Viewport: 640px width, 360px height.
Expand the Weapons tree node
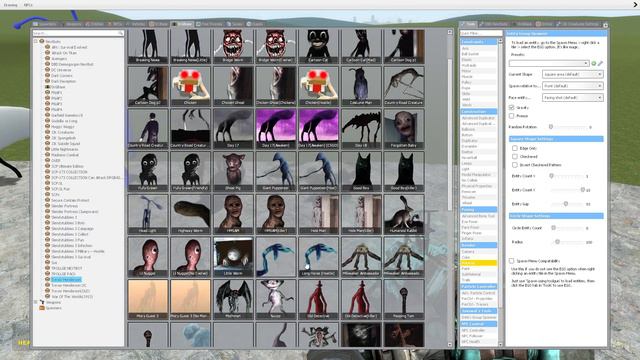coord(36,302)
